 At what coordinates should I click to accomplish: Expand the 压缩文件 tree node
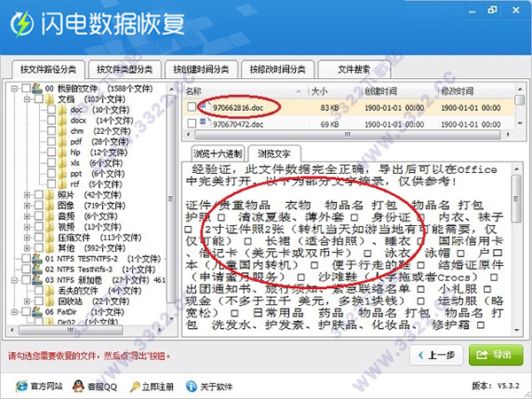pos(27,238)
